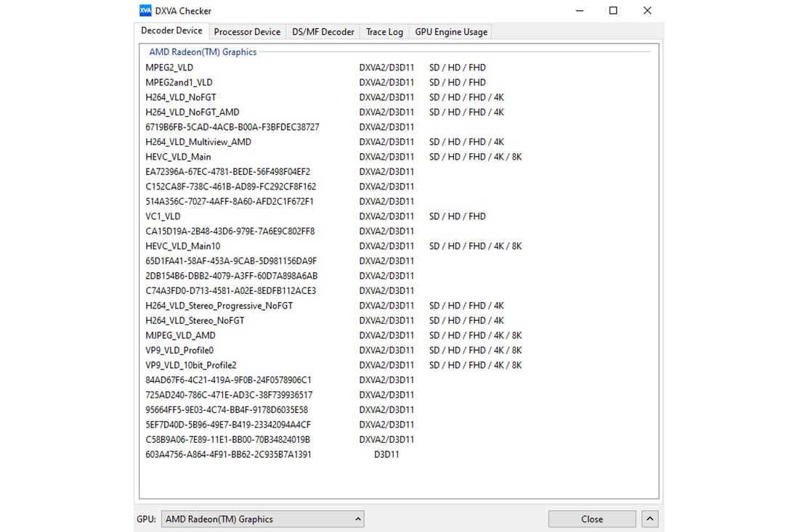Switch to the Trace Log tab
This screenshot has height=532, width=799.
tap(384, 31)
